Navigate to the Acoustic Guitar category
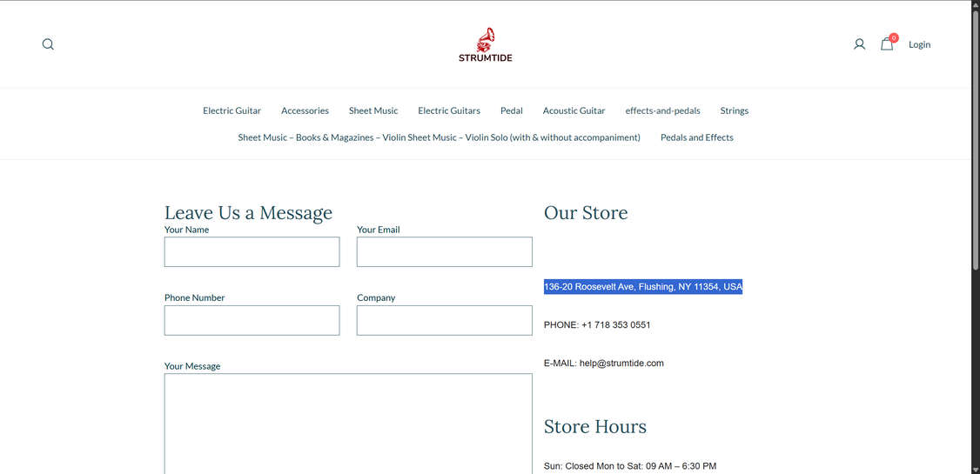This screenshot has width=980, height=474. [x=574, y=110]
